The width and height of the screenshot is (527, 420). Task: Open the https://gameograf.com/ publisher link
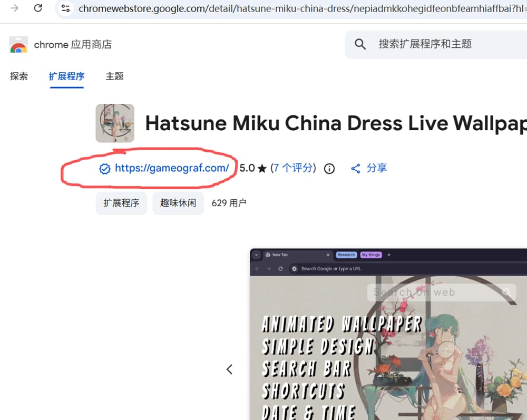[x=172, y=168]
